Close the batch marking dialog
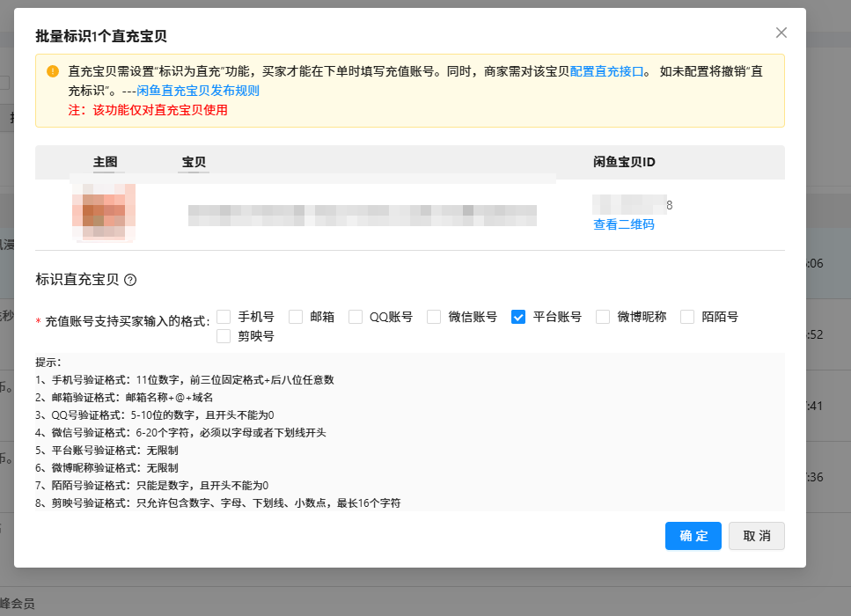 click(x=781, y=33)
